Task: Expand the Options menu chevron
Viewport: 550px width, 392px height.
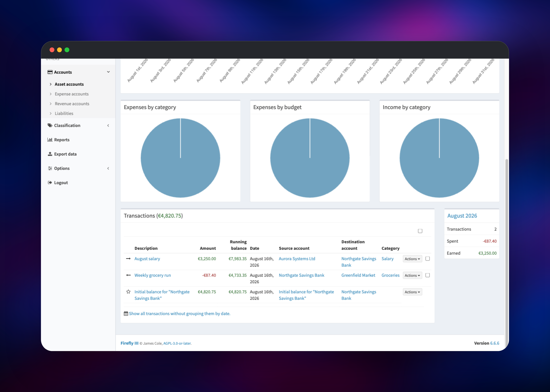Action: (108, 168)
